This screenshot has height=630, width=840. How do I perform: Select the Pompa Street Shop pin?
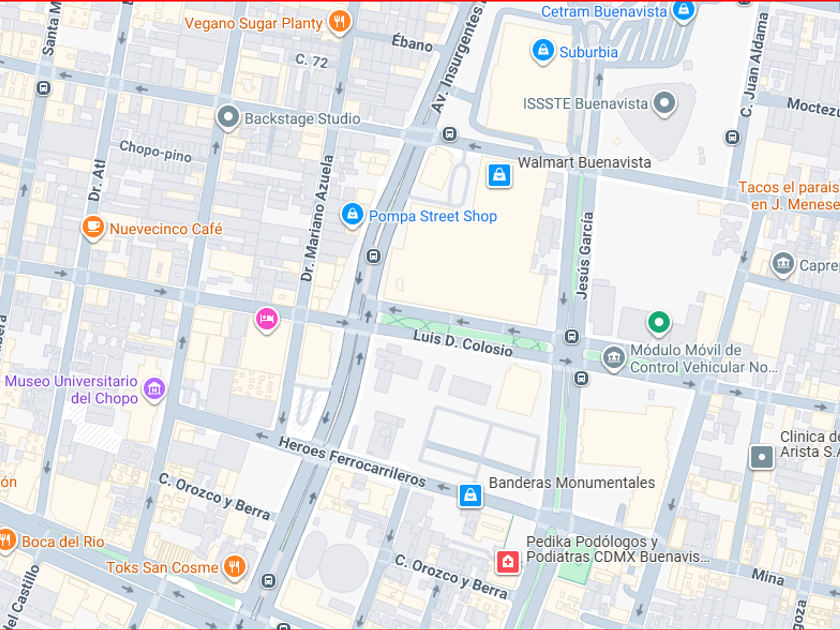[x=352, y=215]
